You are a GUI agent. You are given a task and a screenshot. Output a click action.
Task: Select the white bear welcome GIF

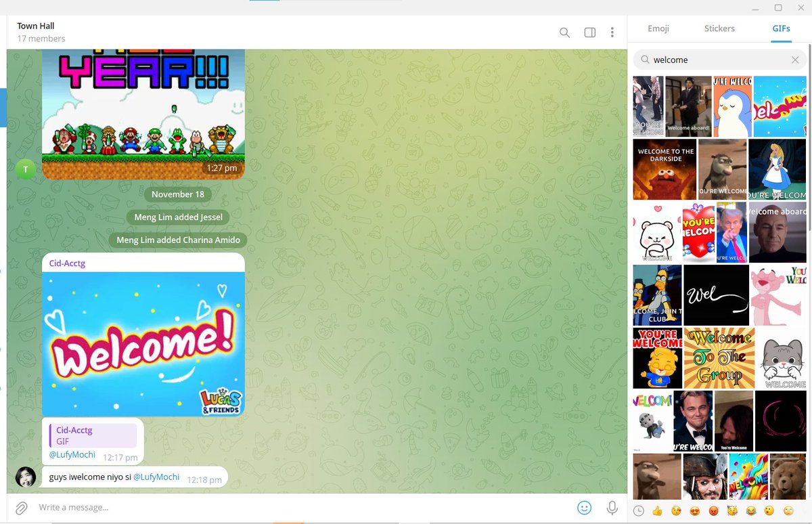pyautogui.click(x=657, y=232)
